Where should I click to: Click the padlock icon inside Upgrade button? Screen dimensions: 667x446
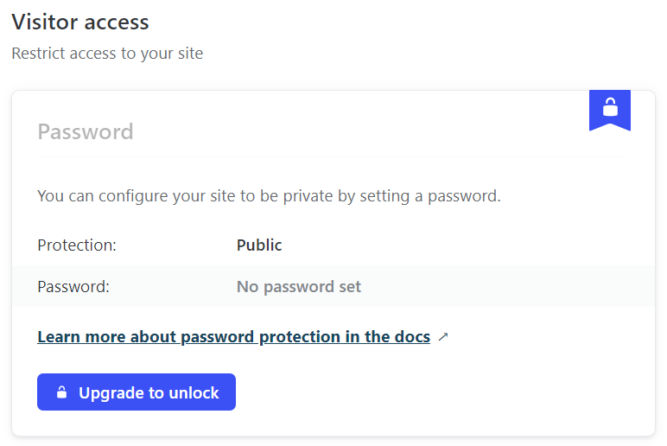click(x=62, y=392)
